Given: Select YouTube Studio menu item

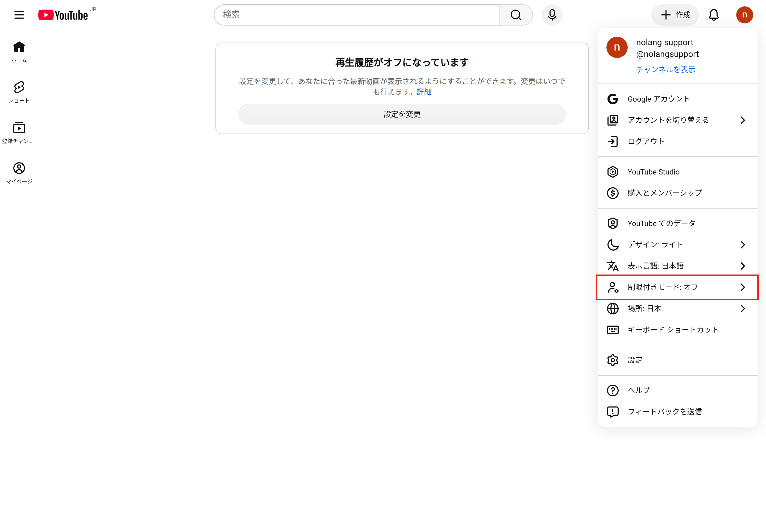Looking at the screenshot, I should tap(677, 172).
